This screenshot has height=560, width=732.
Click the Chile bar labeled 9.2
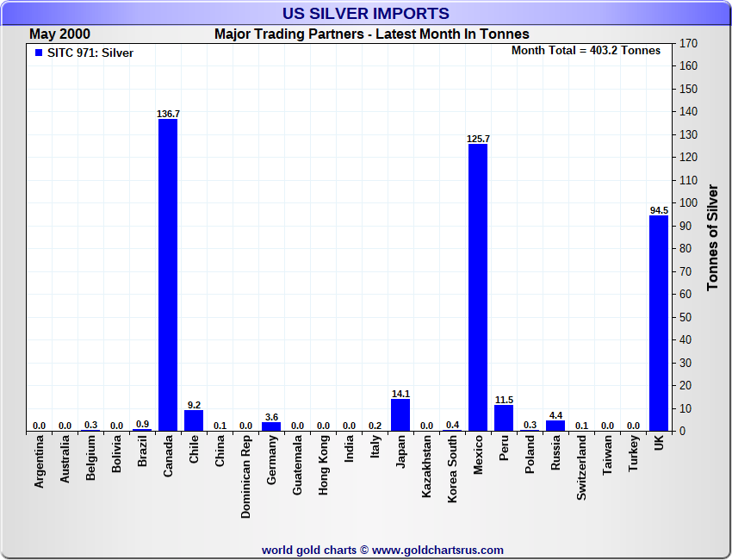point(194,420)
